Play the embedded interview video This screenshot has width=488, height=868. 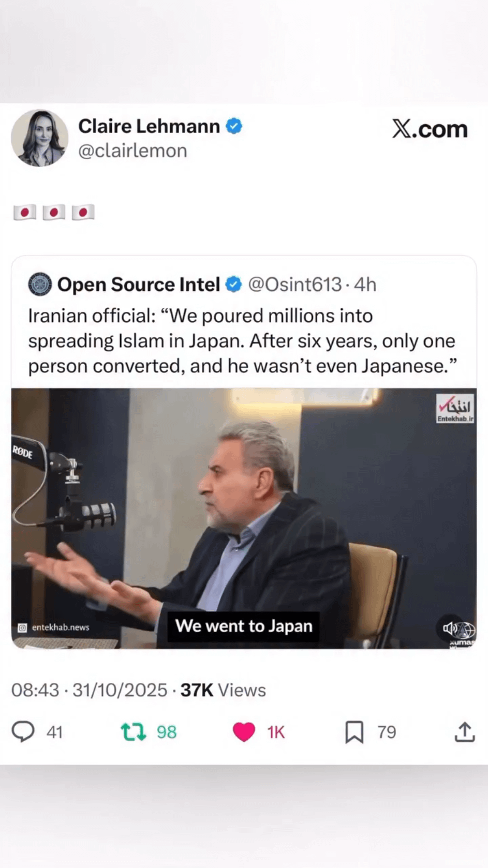click(x=244, y=518)
